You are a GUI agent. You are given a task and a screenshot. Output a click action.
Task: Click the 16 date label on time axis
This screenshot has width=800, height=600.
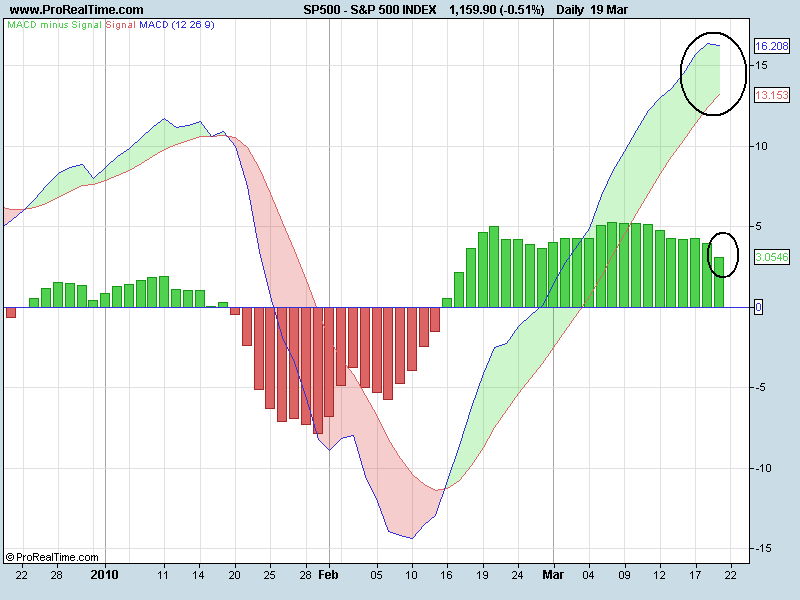(446, 575)
